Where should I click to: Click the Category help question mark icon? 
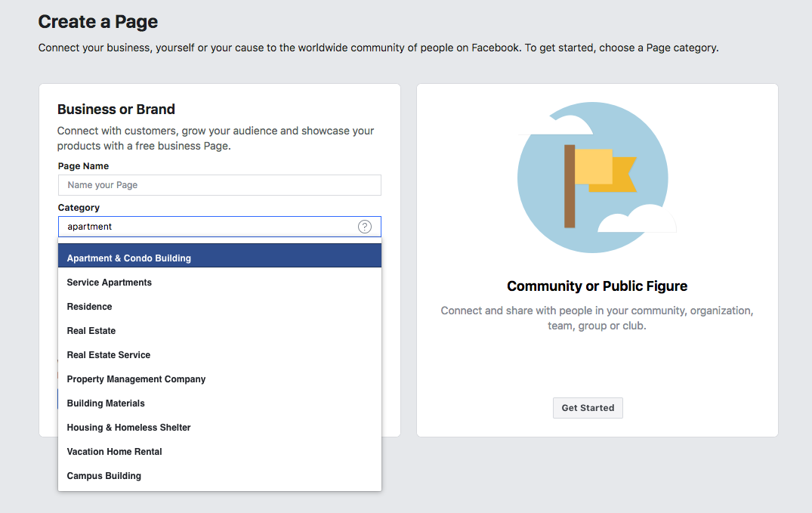pyautogui.click(x=365, y=227)
